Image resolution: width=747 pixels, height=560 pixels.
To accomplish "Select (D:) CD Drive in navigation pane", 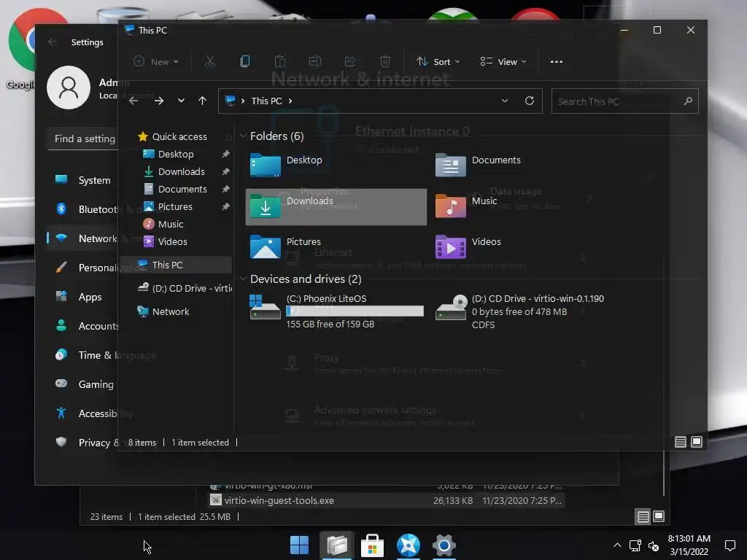I will tap(185, 288).
